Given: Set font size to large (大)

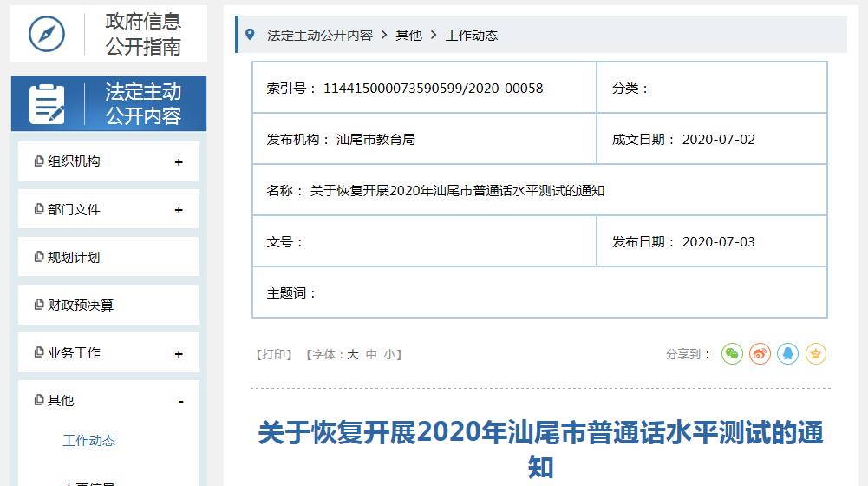Looking at the screenshot, I should [x=352, y=354].
